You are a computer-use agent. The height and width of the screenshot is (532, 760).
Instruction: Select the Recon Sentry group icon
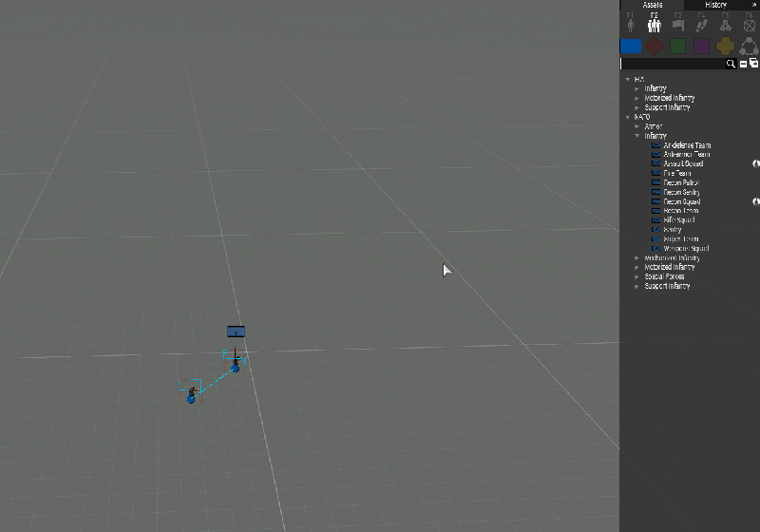[655, 192]
